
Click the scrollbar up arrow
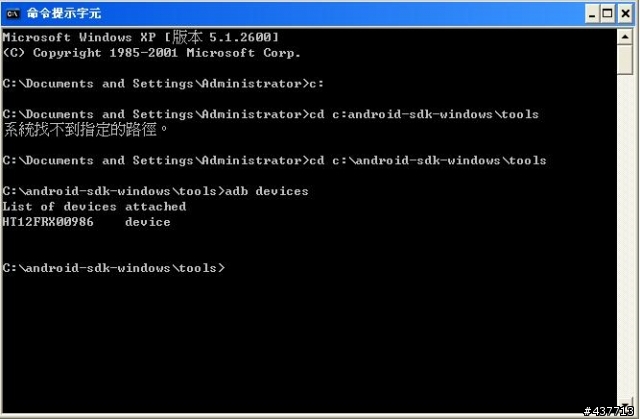coord(625,37)
